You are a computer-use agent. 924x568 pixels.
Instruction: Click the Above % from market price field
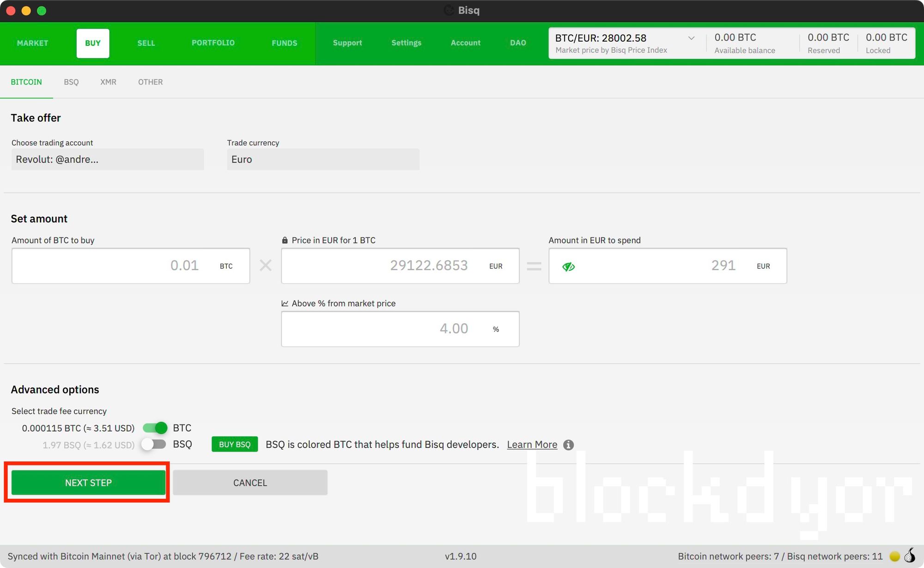pyautogui.click(x=400, y=329)
